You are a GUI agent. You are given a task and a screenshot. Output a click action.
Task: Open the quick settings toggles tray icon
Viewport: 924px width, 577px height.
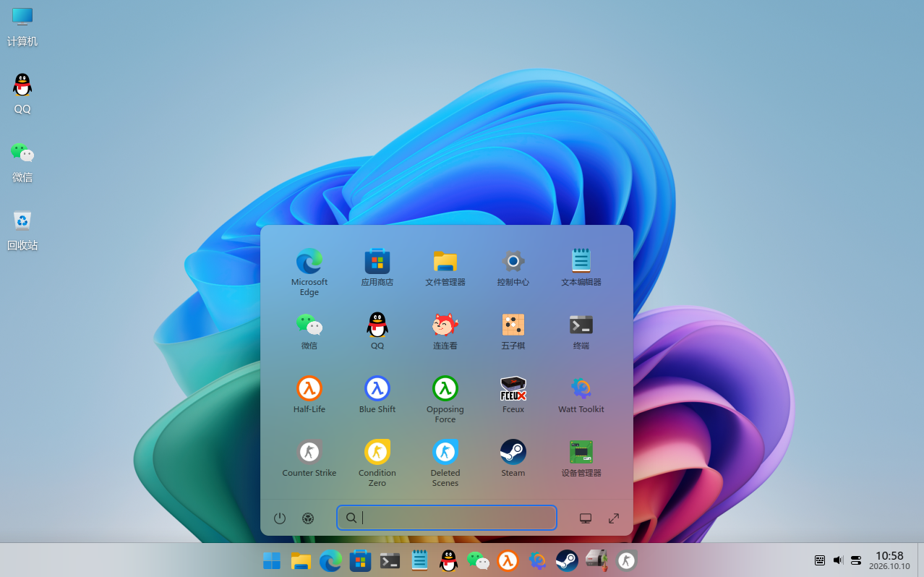tap(856, 560)
